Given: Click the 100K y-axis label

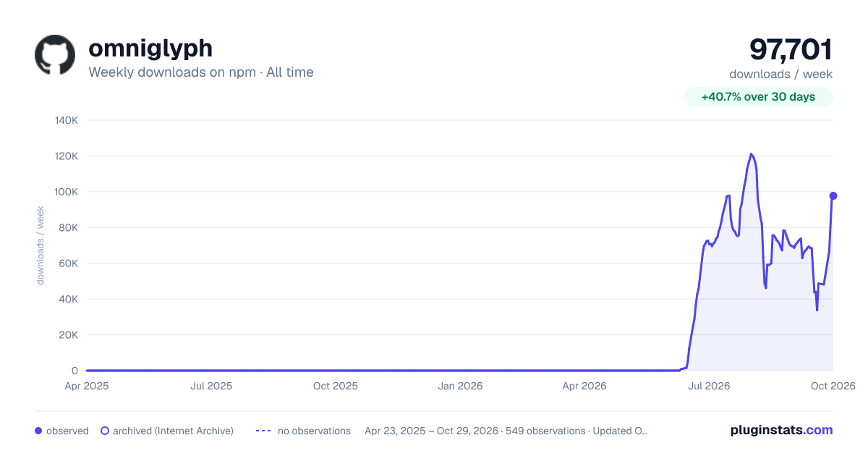Looking at the screenshot, I should pos(66,192).
